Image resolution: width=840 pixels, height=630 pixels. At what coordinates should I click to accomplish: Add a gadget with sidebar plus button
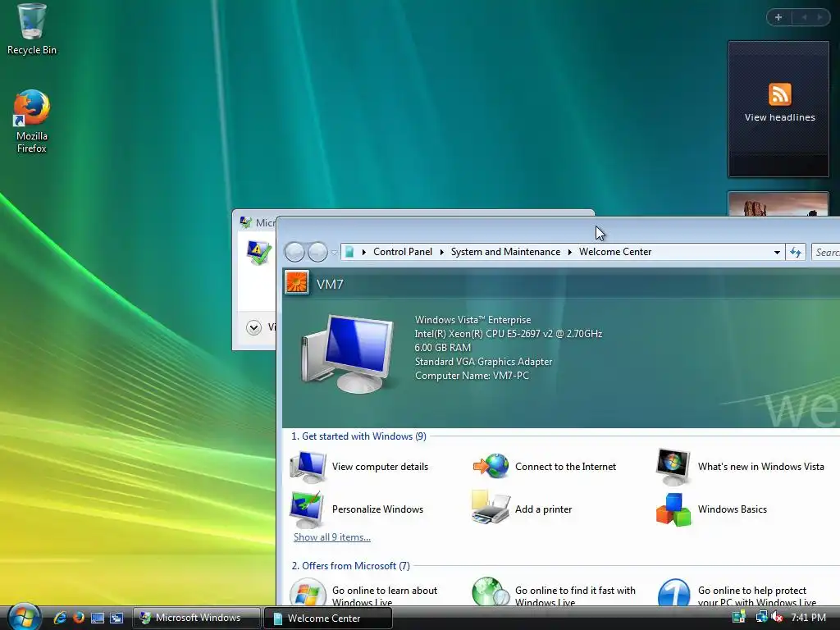click(x=778, y=17)
